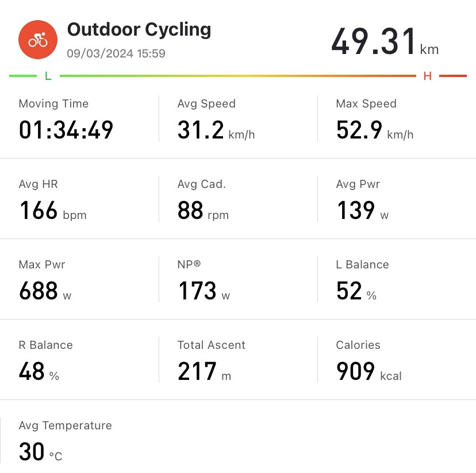The width and height of the screenshot is (476, 473).
Task: Tap the orange cycling activity icon
Action: (38, 40)
